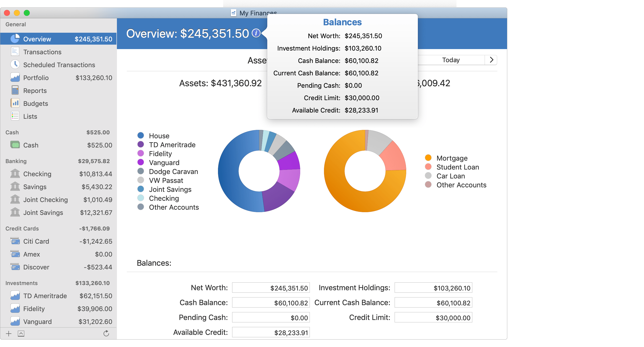The width and height of the screenshot is (644, 347).
Task: Click the Mortgage color legend swatch
Action: click(x=428, y=158)
